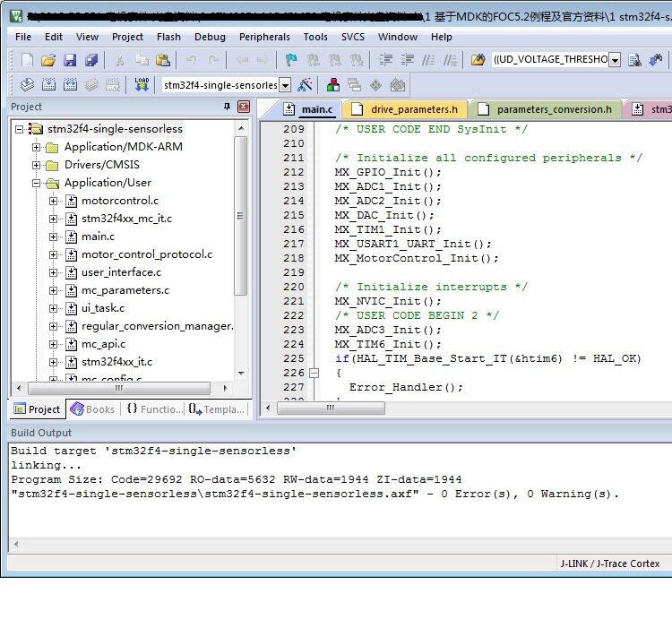672x628 pixels.
Task: Click the find text input field
Action: (550, 59)
